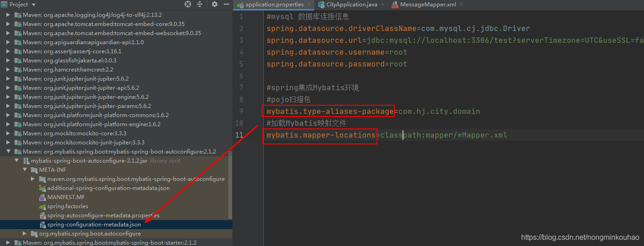Select Maven junit-jupiter-params:5.6.2 entry
Screen dimensions: 644x246
pyautogui.click(x=87, y=106)
